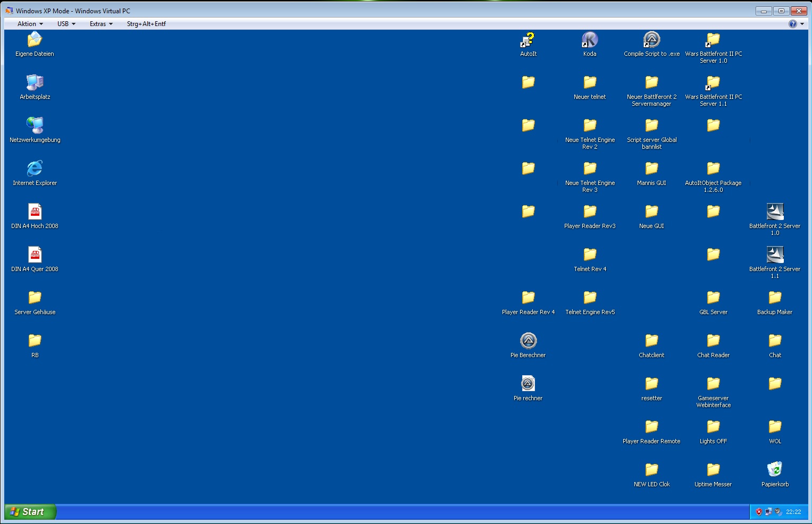Image resolution: width=812 pixels, height=524 pixels.
Task: Select the DIN A4 Hoch 2008 file
Action: coord(35,212)
